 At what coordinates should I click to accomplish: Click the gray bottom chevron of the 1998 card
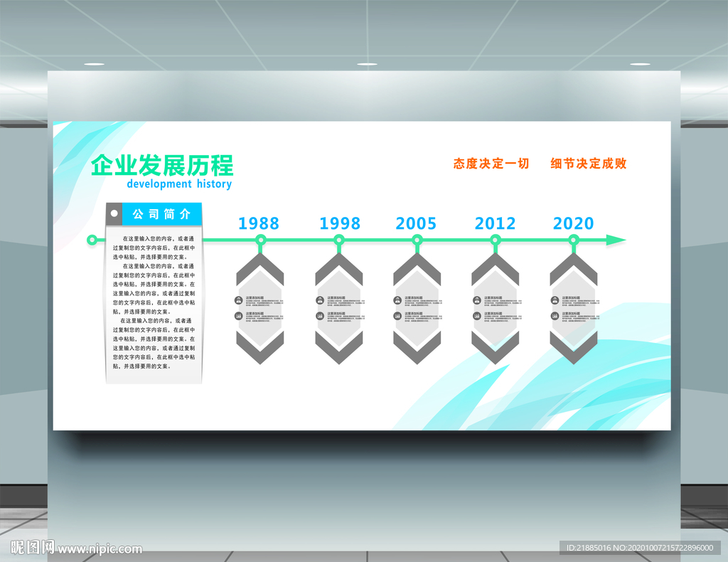point(339,348)
